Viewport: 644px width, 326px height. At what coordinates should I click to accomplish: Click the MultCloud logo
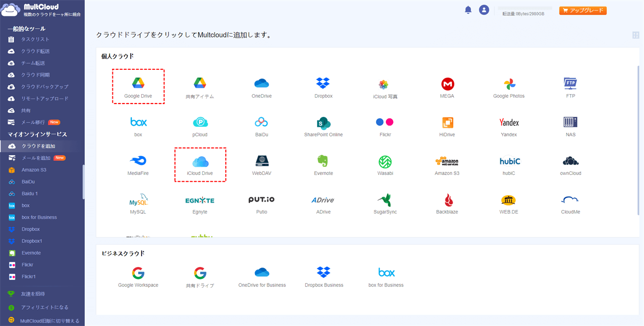click(41, 10)
